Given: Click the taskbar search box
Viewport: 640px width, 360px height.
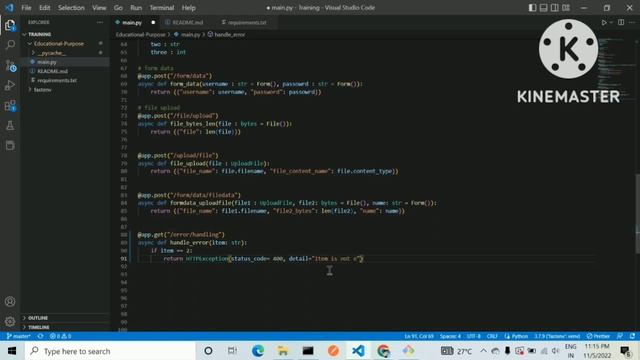Looking at the screenshot, I should [x=110, y=351].
